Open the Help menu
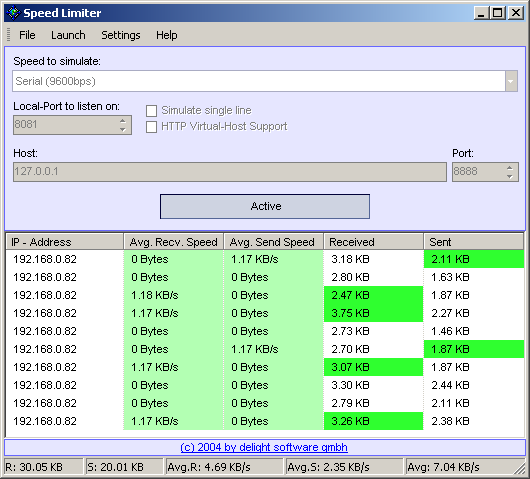 pyautogui.click(x=166, y=35)
